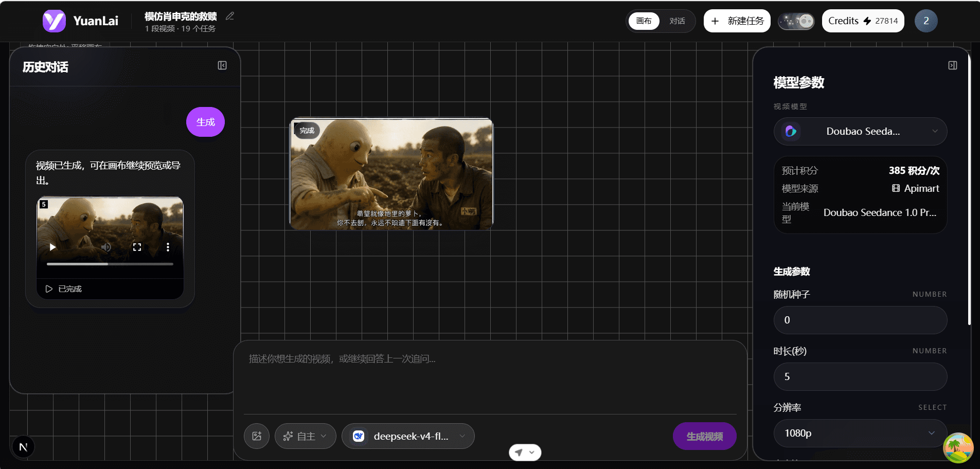This screenshot has width=980, height=469.
Task: Click the 1 段视频 · 19 个任务 subtitle
Action: click(180, 29)
